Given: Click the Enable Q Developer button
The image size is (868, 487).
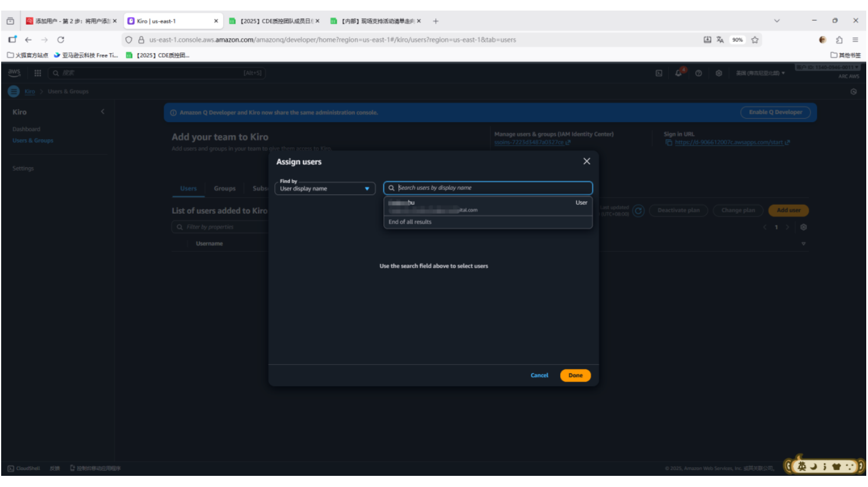Looking at the screenshot, I should coord(775,112).
